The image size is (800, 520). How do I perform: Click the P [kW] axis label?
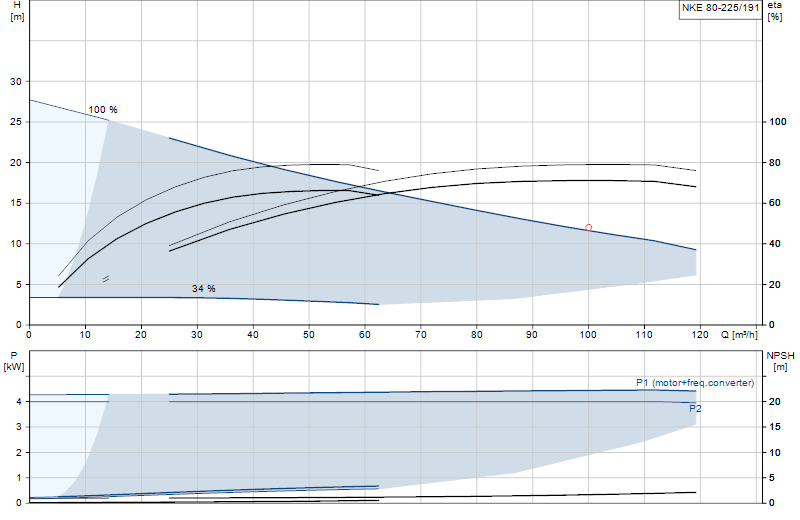(14, 361)
